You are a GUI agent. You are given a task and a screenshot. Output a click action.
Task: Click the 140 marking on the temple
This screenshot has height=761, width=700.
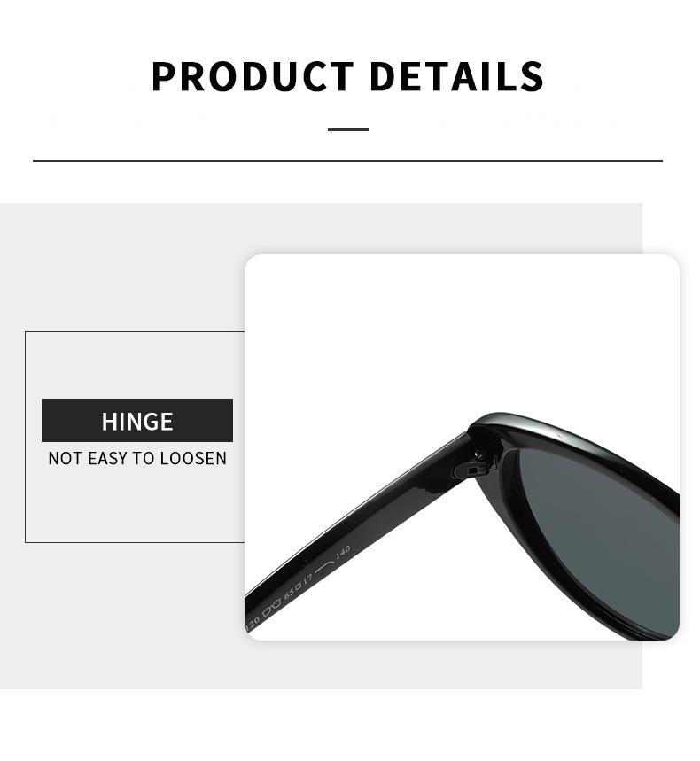pos(343,552)
